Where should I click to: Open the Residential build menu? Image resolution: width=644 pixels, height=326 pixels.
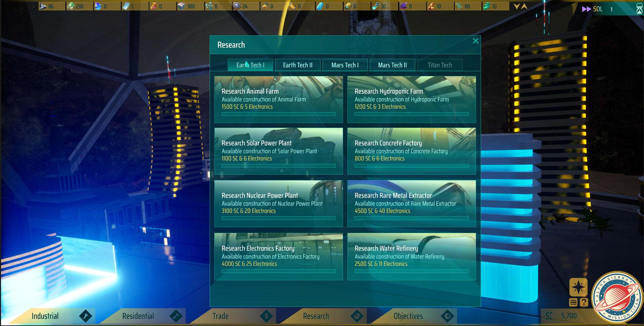click(138, 316)
